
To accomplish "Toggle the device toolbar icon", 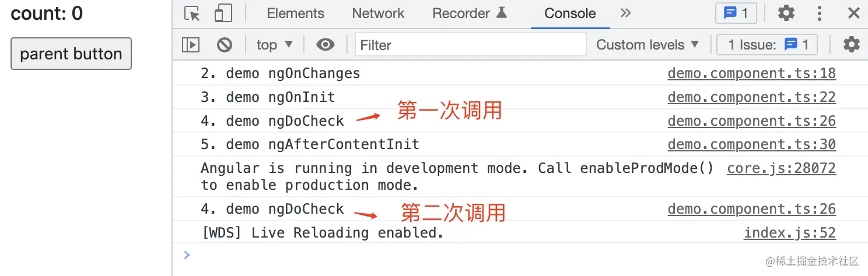I will (223, 13).
